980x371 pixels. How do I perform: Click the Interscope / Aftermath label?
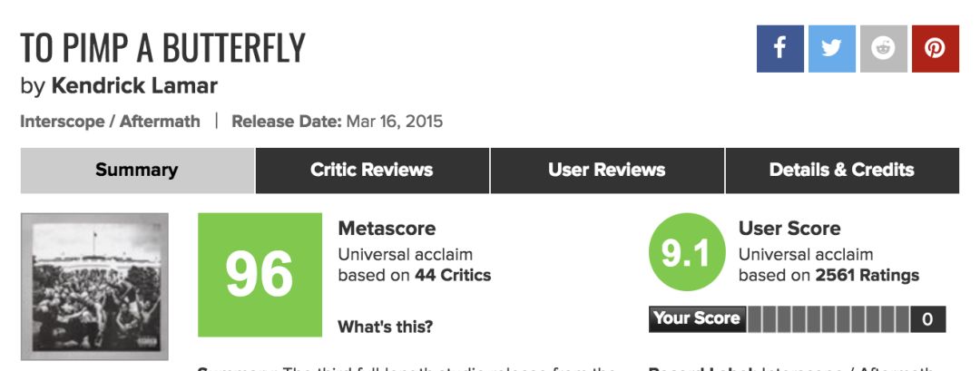[x=110, y=121]
